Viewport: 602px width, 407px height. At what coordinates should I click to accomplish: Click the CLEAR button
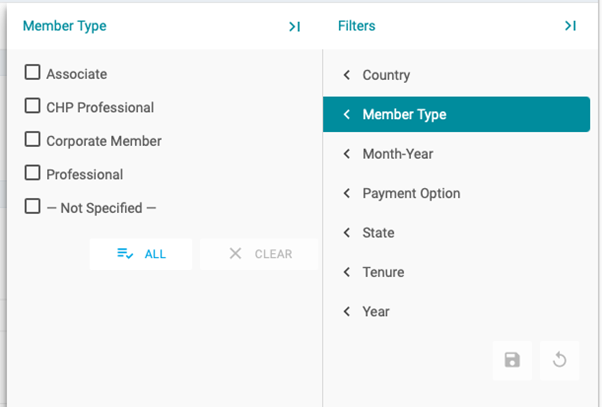tap(259, 254)
